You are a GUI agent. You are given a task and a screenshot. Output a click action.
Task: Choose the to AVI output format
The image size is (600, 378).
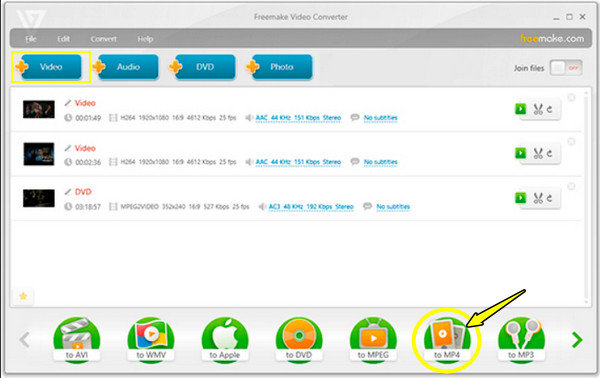tap(77, 339)
